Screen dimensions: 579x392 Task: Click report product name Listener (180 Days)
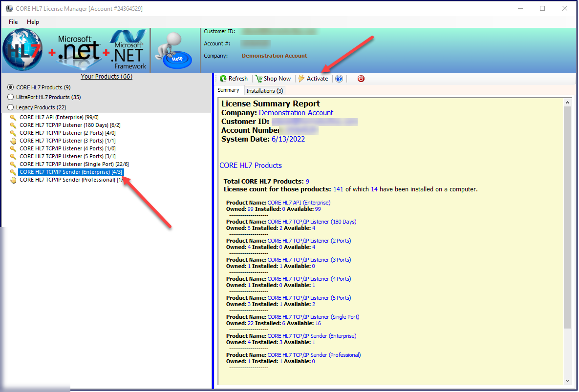(x=312, y=222)
